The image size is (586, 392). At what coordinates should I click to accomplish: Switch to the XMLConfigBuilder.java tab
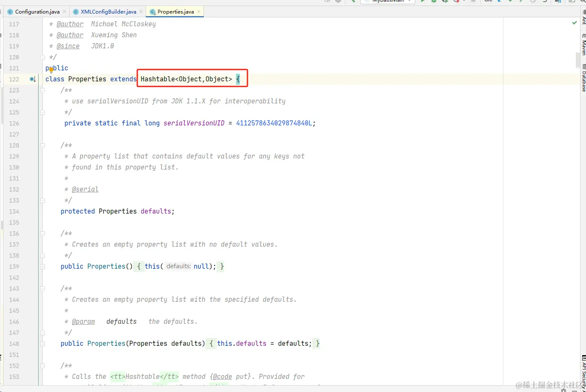pos(108,12)
